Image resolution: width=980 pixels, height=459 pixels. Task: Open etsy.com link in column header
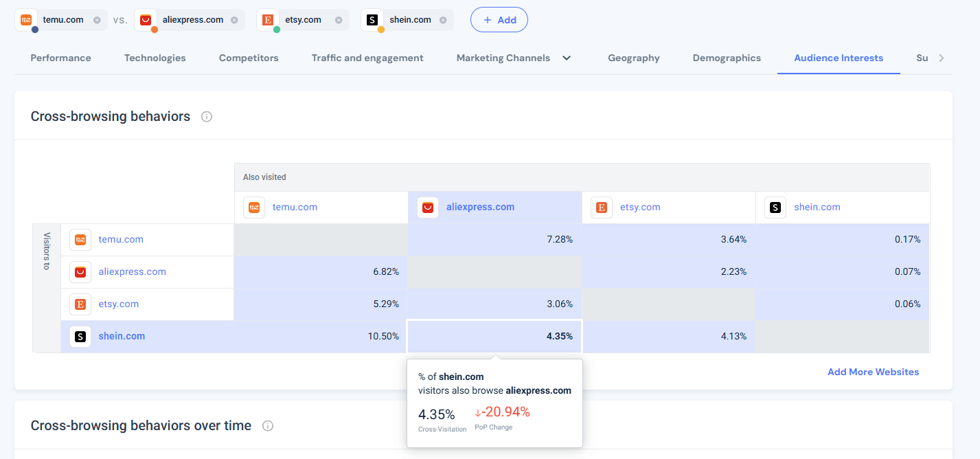tap(640, 207)
